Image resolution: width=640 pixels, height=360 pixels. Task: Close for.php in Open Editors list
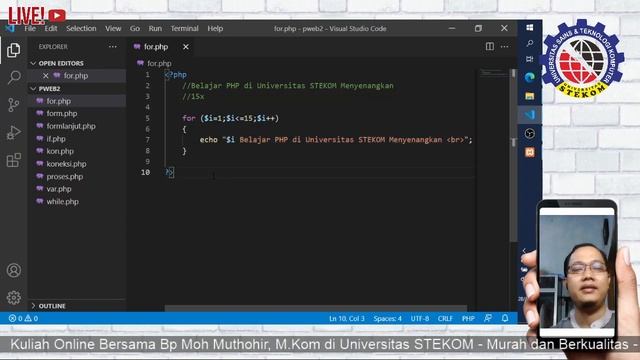click(x=46, y=76)
